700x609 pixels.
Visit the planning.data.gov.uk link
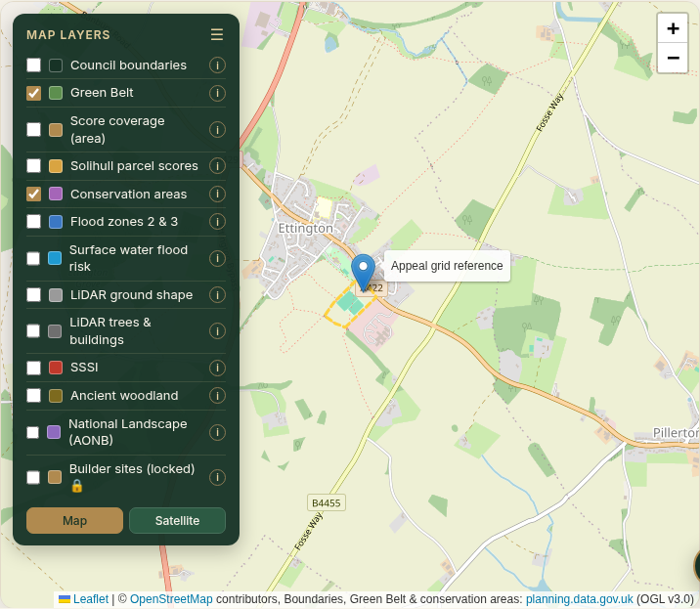580,599
